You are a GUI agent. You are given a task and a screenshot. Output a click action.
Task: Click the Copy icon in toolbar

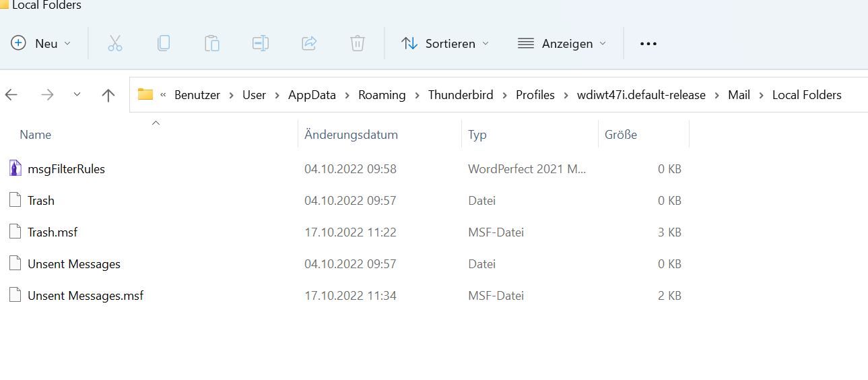pyautogui.click(x=164, y=44)
